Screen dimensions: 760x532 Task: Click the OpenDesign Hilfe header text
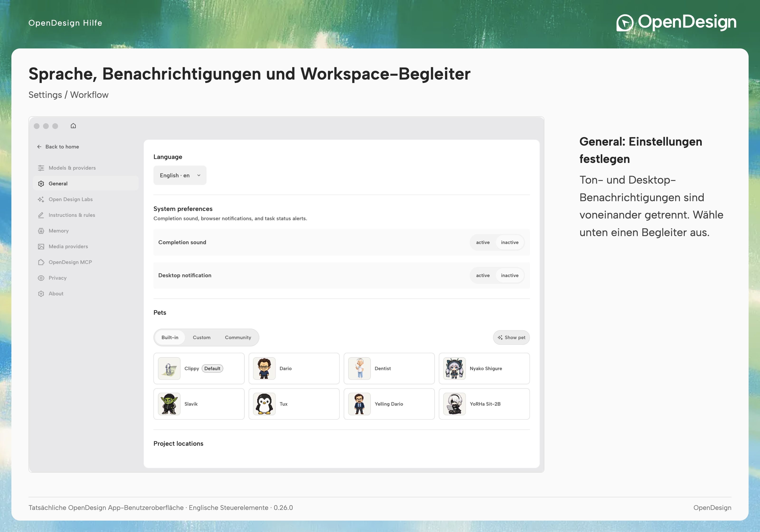coord(65,23)
